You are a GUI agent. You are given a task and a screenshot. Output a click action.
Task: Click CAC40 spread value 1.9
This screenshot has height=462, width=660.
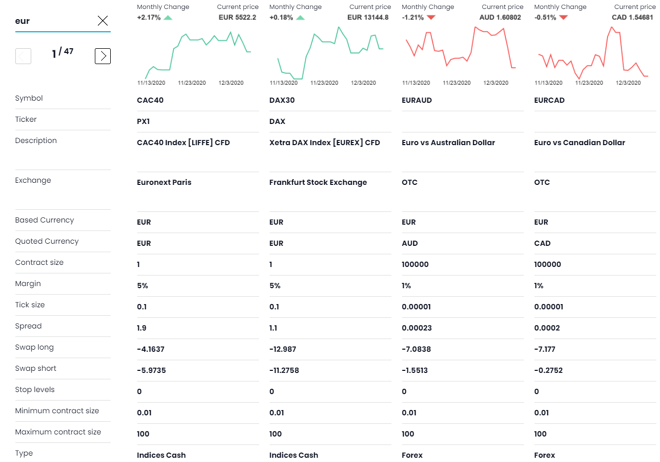[141, 328]
